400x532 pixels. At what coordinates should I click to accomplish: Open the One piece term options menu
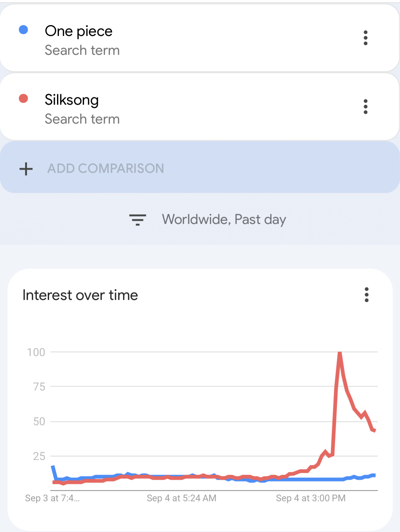(366, 38)
